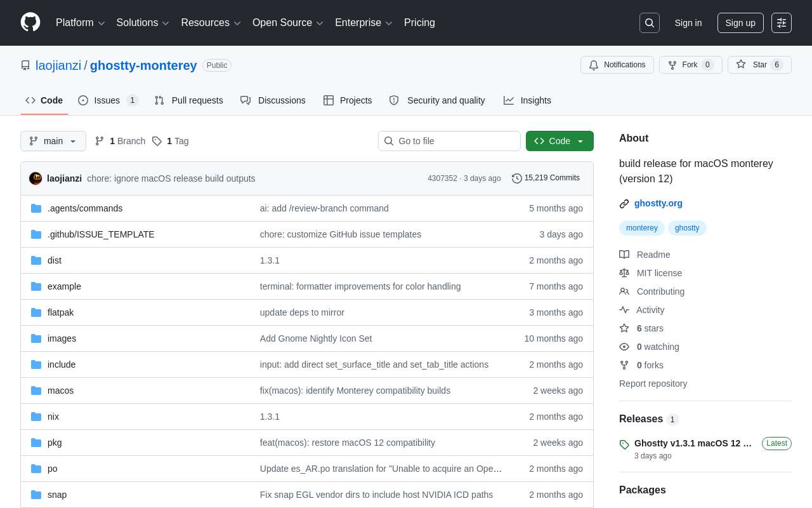Expand the Solutions menu
812x508 pixels.
[143, 23]
